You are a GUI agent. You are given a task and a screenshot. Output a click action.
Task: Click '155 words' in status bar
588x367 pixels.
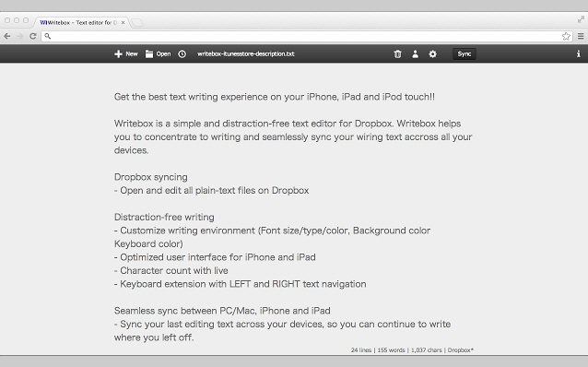coord(391,350)
